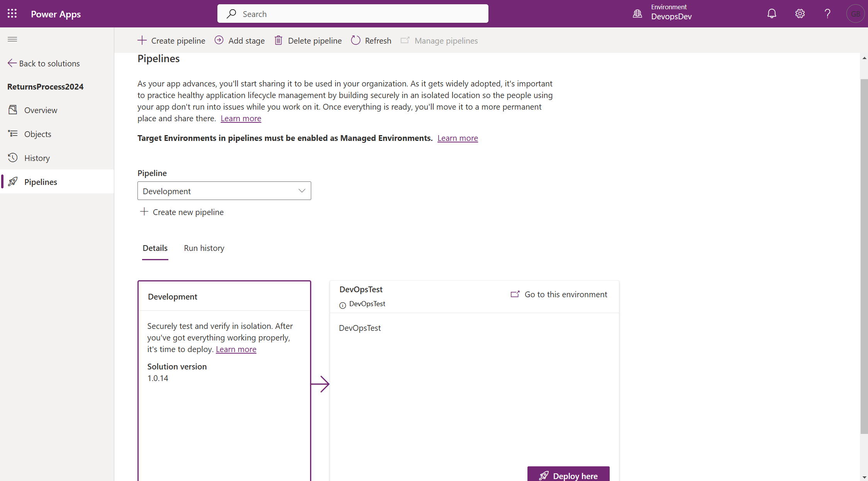Click inside the Search field
The width and height of the screenshot is (868, 481).
(353, 14)
